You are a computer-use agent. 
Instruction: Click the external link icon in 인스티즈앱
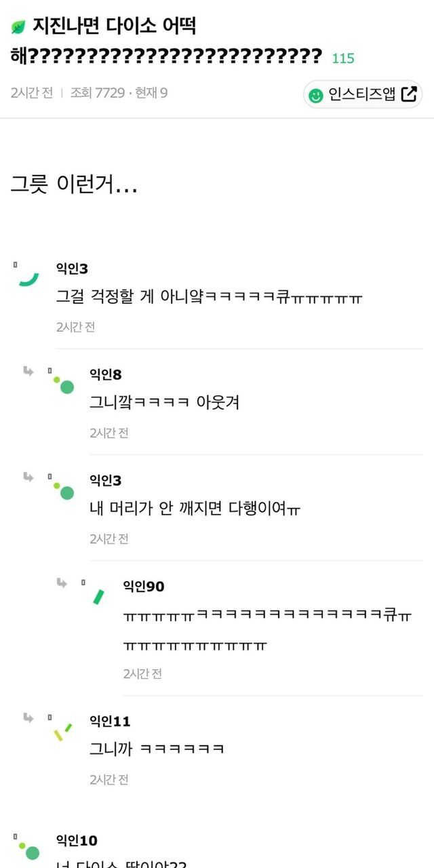tap(409, 94)
